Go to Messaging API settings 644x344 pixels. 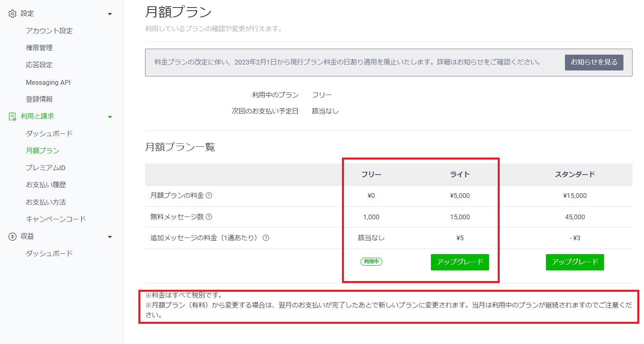[x=48, y=82]
